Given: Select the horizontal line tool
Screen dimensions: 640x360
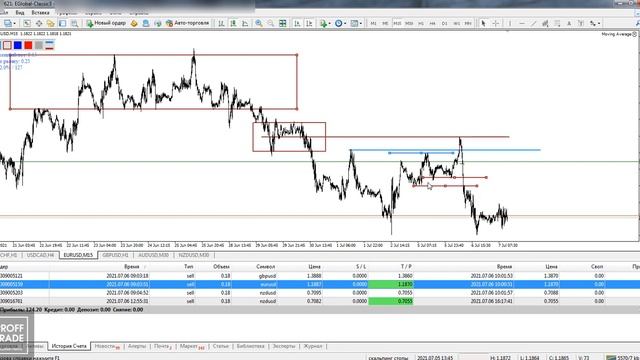Looking at the screenshot, I should pyautogui.click(x=522, y=23).
